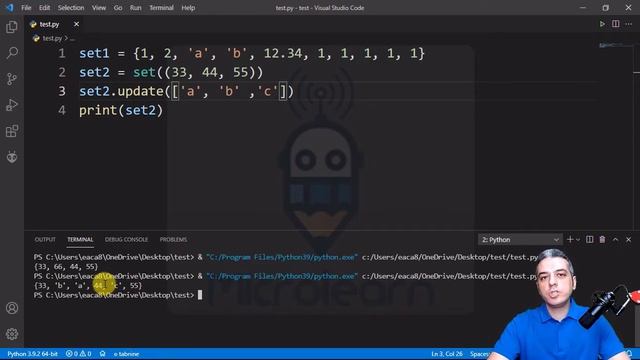Click test.py in the breadcrumb
The height and width of the screenshot is (360, 640).
point(52,38)
